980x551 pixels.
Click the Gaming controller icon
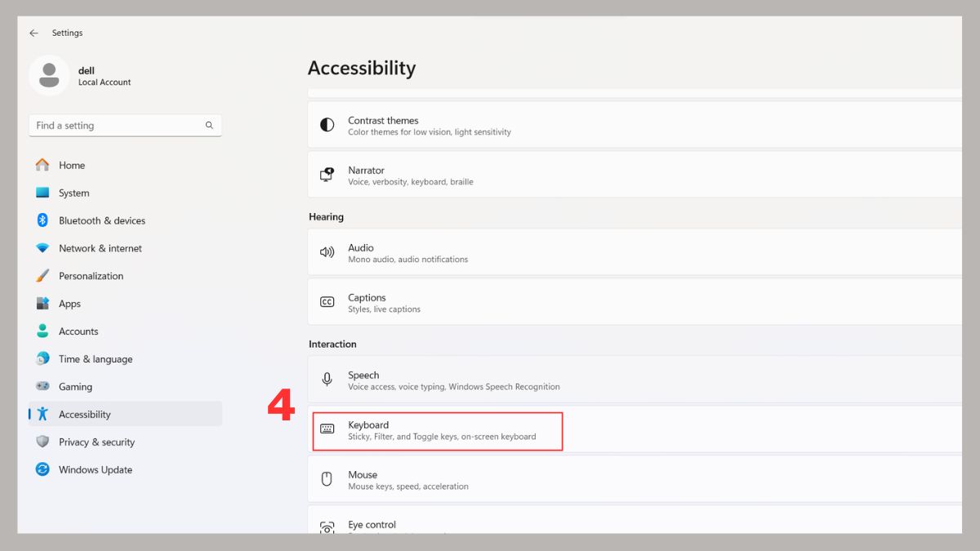coord(42,386)
